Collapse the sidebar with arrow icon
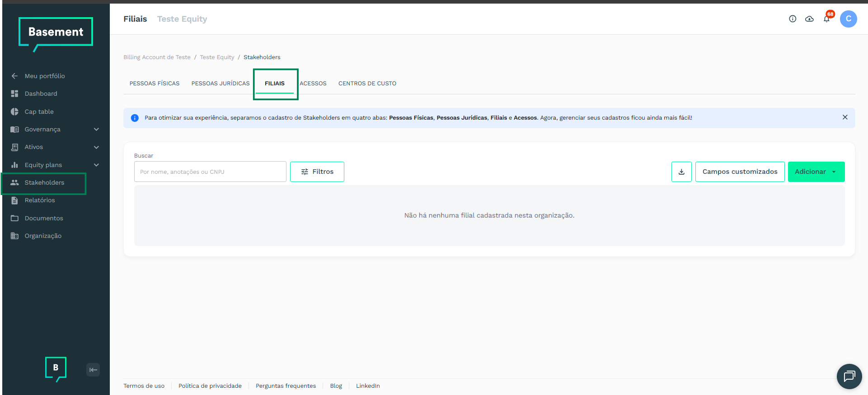 (93, 370)
